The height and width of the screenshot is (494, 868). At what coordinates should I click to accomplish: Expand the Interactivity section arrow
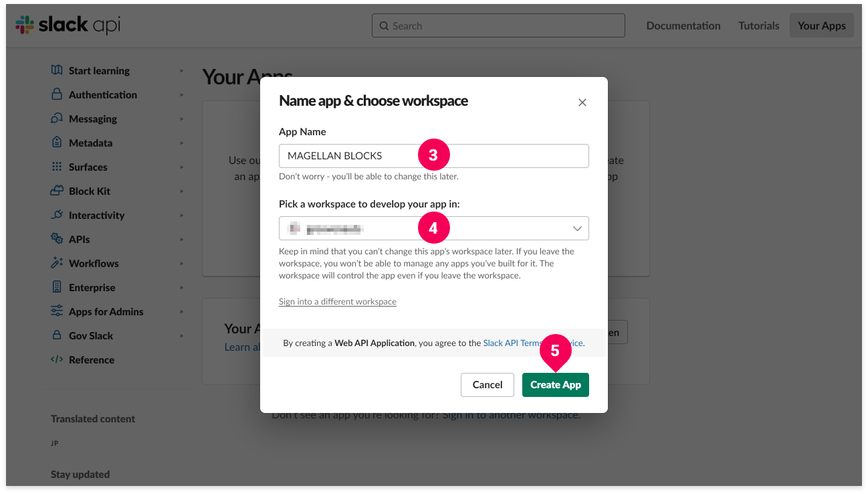click(181, 216)
